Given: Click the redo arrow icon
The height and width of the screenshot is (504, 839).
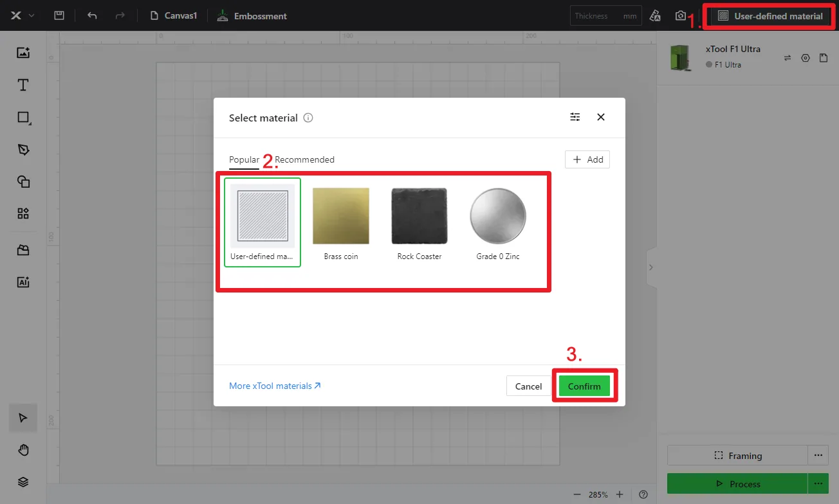Looking at the screenshot, I should coord(119,15).
